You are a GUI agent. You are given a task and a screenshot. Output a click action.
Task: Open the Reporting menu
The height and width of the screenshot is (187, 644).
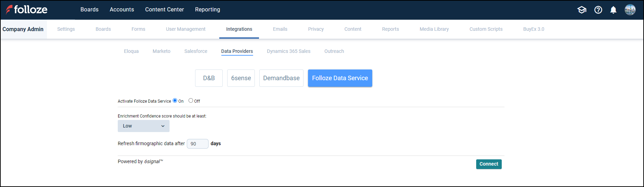pos(208,10)
